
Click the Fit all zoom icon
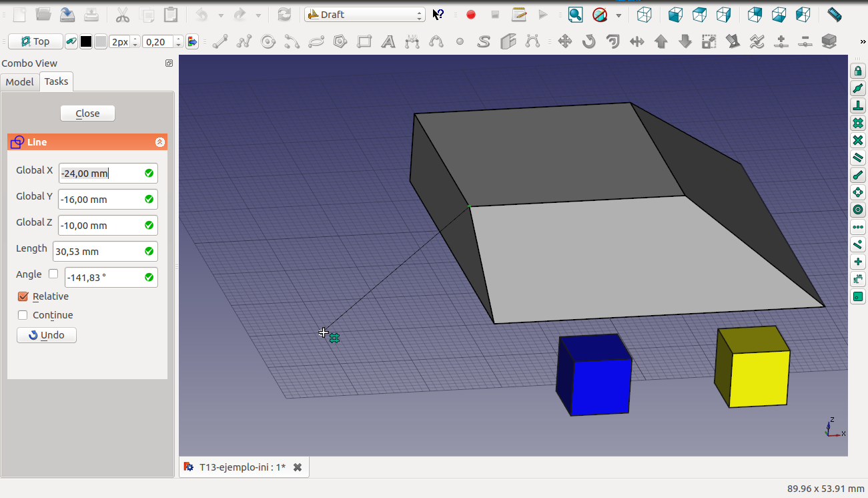coord(575,15)
